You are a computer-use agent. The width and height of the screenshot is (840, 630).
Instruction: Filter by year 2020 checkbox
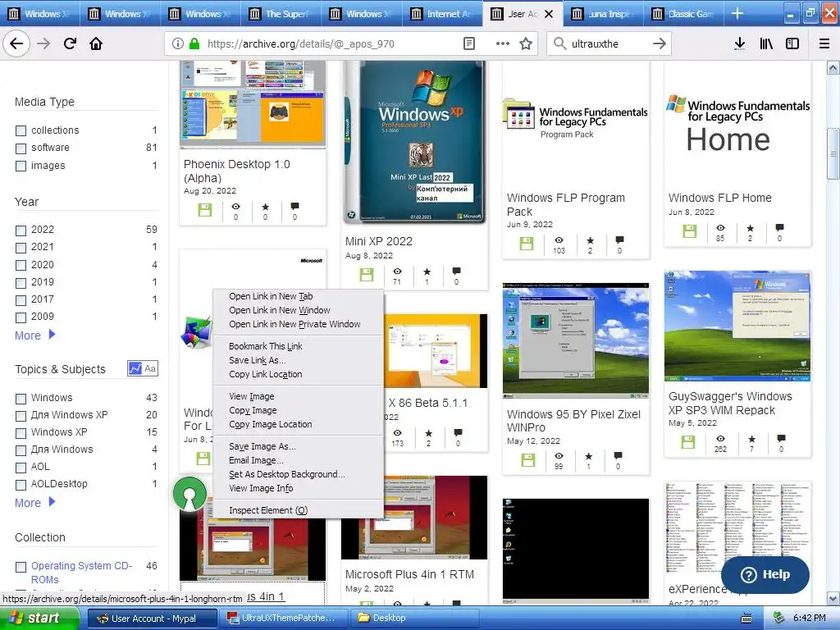click(x=21, y=265)
